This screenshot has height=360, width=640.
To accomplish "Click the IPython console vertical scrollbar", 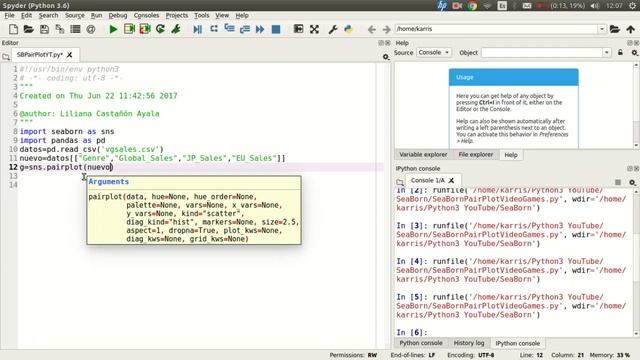I will tap(636, 262).
